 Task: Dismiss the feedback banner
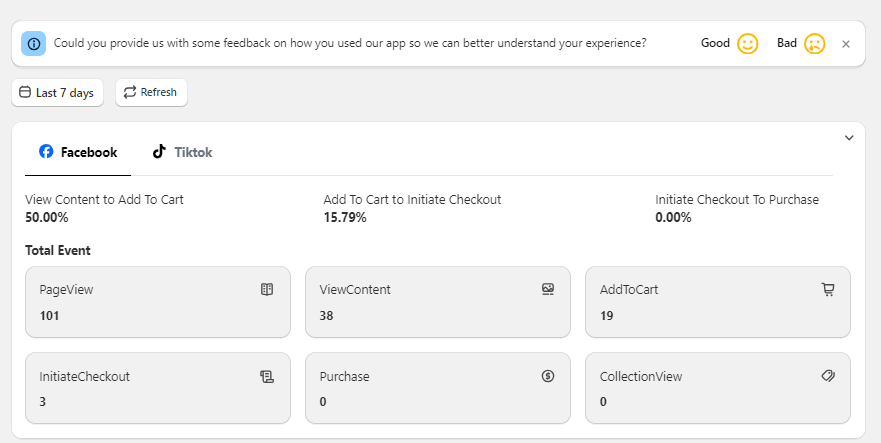click(x=846, y=44)
